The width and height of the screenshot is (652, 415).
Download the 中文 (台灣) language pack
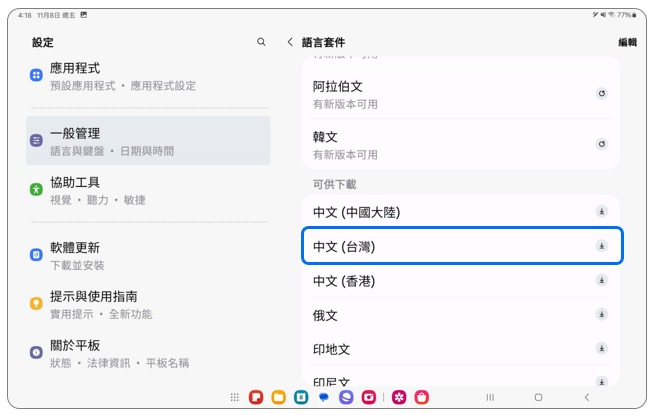601,246
